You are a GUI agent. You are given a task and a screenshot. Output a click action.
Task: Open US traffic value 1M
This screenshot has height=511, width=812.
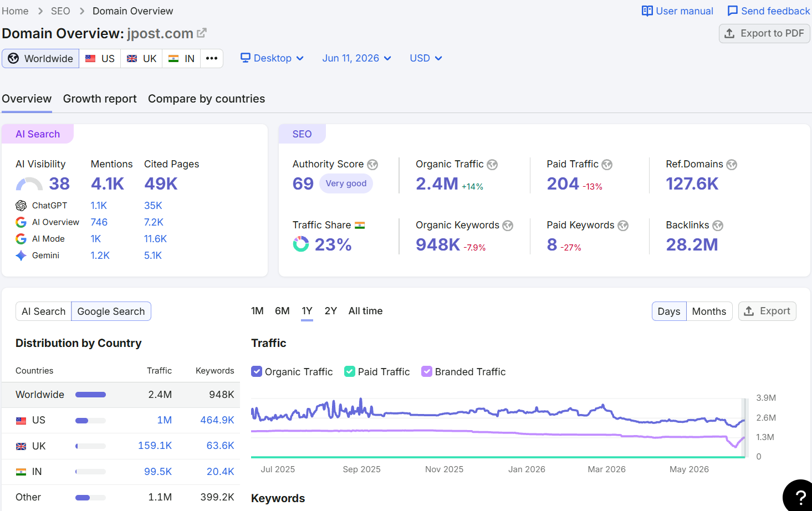(165, 420)
